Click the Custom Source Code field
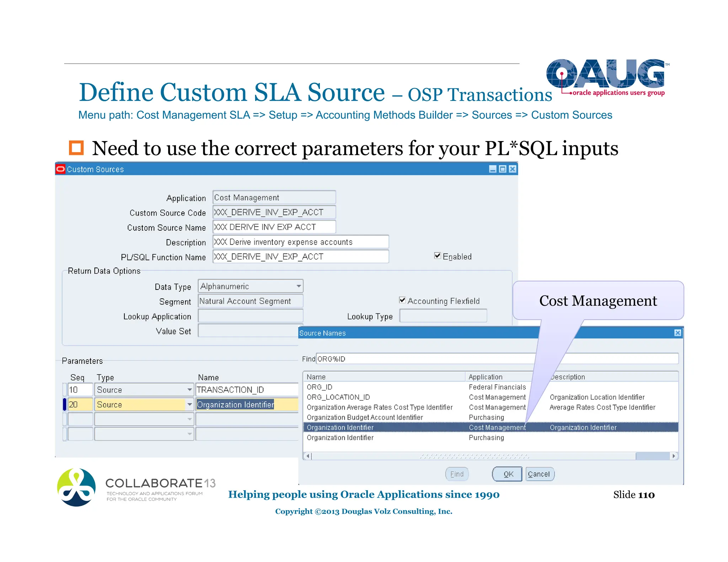Screen dimensions: 728x562 pyautogui.click(x=274, y=212)
